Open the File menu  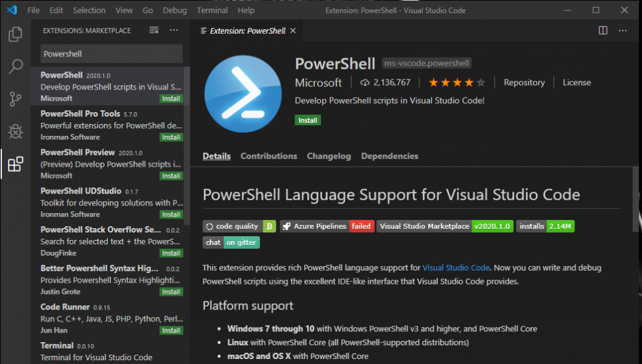34,10
